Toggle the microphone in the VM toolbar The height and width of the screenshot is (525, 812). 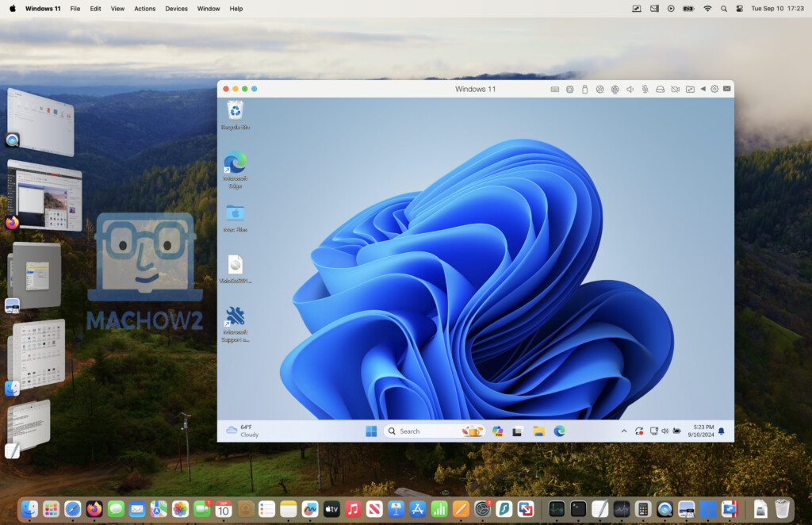tap(645, 89)
